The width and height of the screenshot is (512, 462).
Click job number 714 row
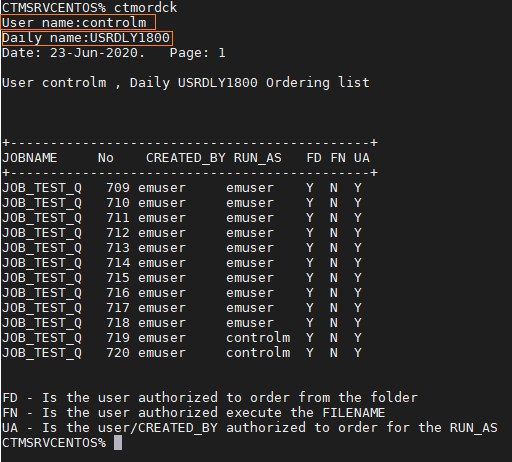[182, 263]
